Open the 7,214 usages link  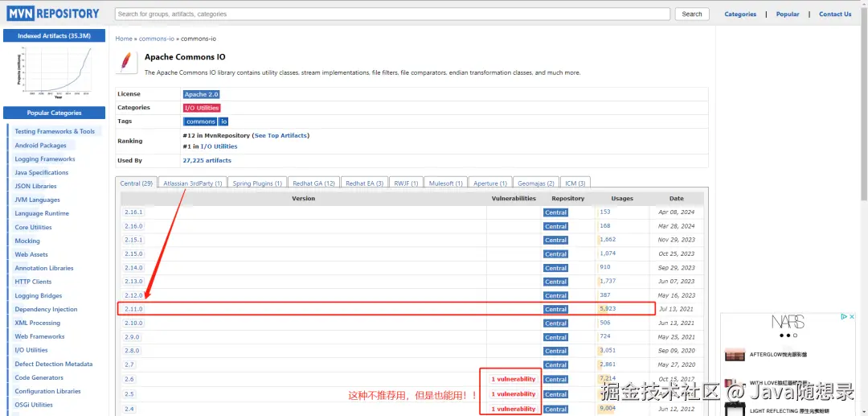pos(608,377)
